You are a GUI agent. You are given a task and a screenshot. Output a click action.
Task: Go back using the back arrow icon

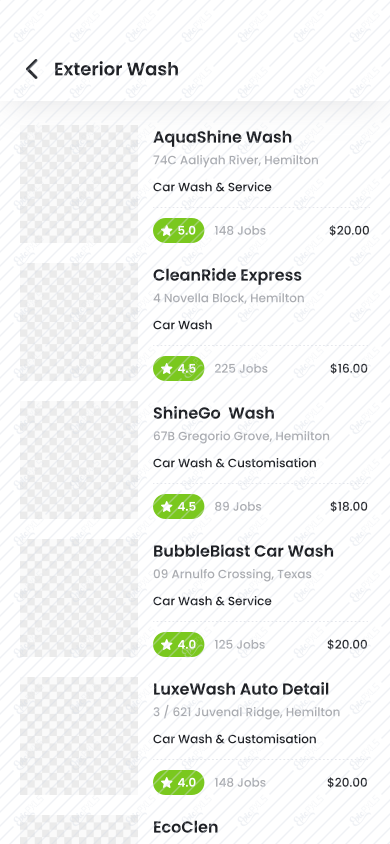point(32,69)
